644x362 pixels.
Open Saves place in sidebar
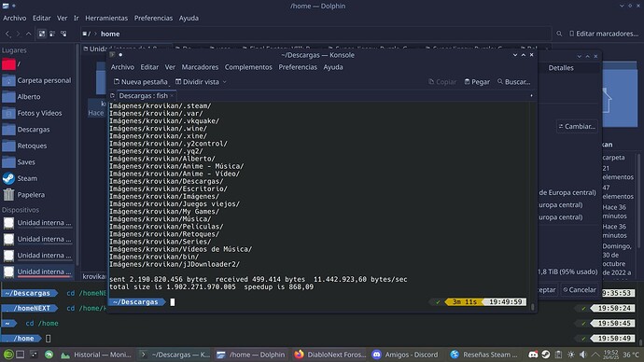coord(37,162)
